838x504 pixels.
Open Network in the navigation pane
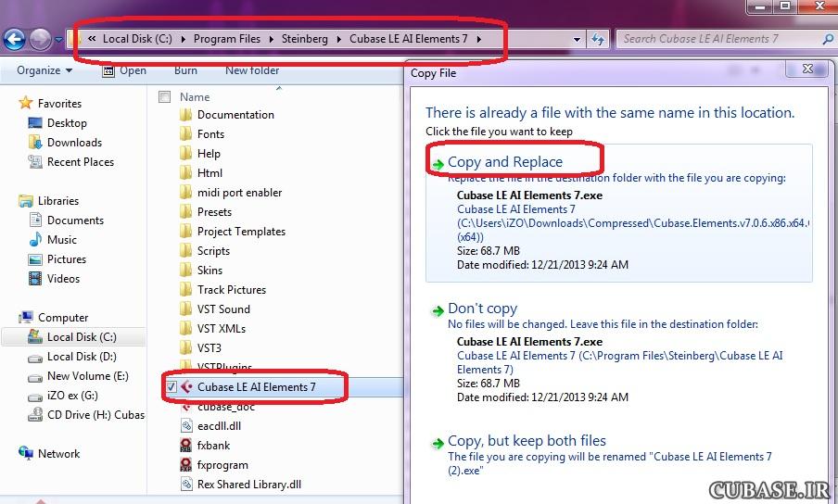pyautogui.click(x=58, y=454)
